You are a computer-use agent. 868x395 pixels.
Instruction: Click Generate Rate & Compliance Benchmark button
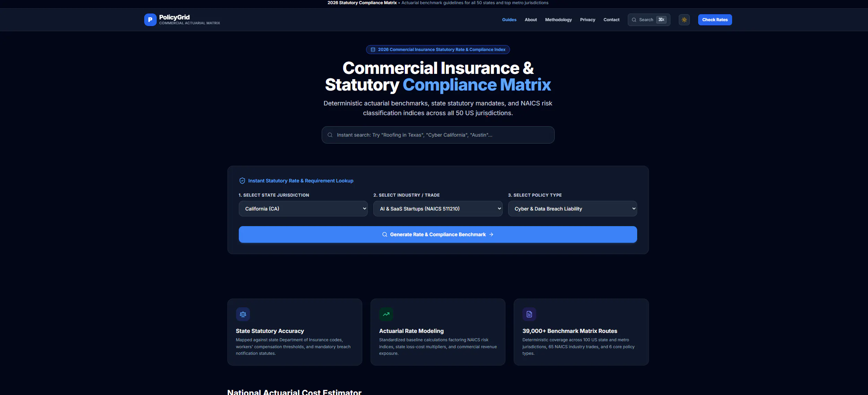click(438, 234)
